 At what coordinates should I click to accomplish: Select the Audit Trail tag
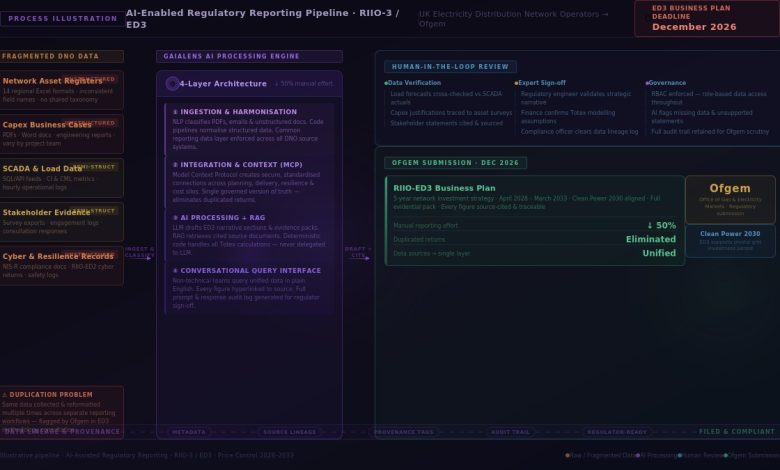510,432
